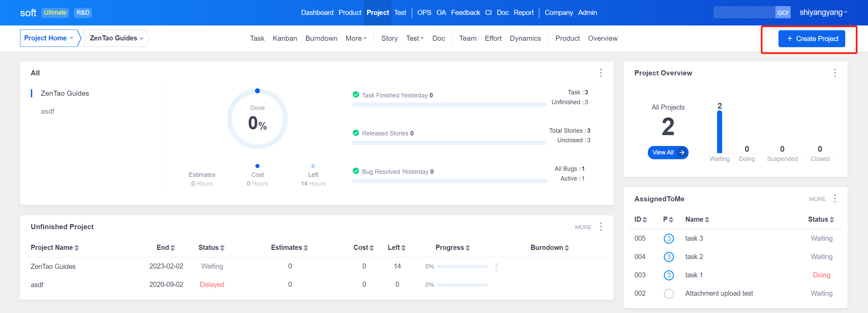Image resolution: width=868 pixels, height=313 pixels.
Task: Click the Waiting bar in Project Overview chart
Action: [x=719, y=132]
